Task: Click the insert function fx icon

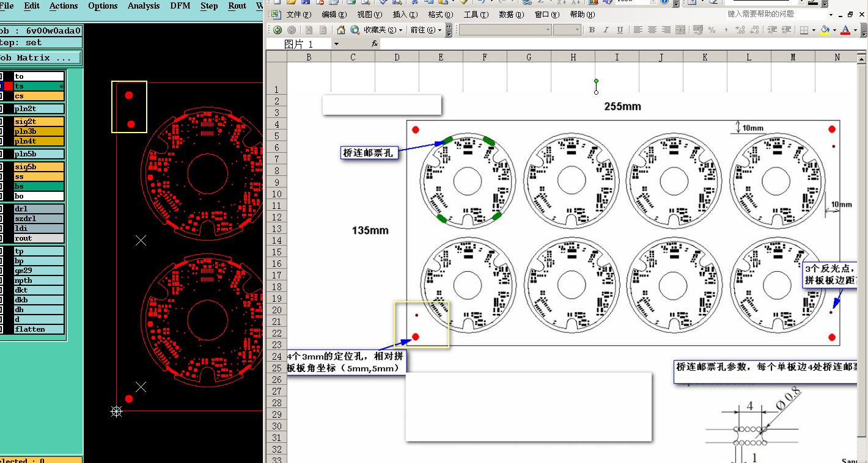Action: [375, 44]
